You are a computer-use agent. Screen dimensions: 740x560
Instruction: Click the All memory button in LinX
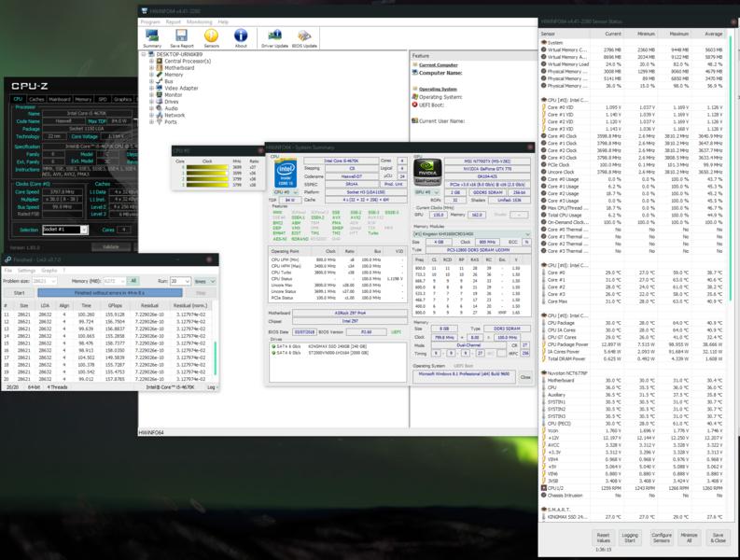133,281
